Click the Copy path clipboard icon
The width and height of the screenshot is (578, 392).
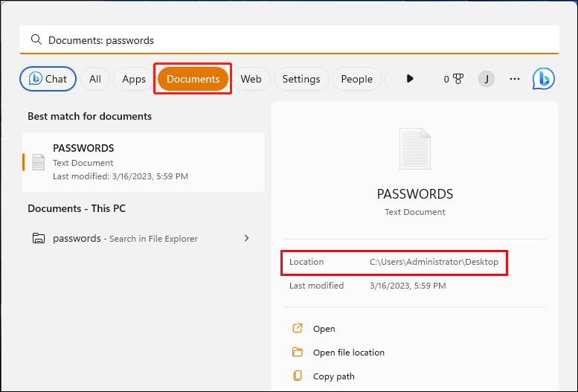298,376
